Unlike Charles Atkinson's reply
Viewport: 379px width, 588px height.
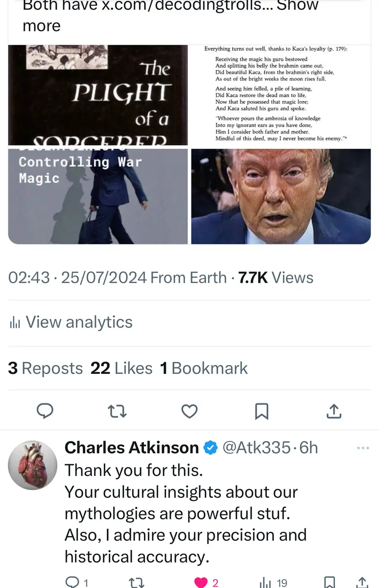(206, 582)
